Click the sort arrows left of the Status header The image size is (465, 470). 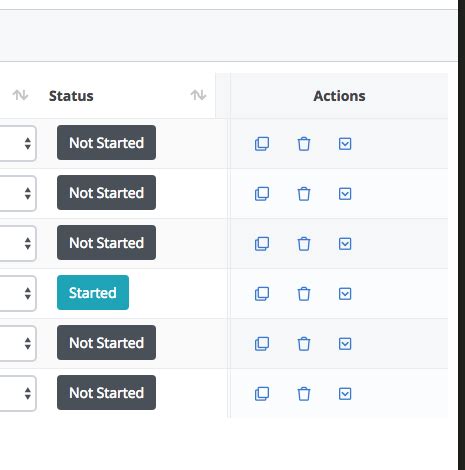coord(20,95)
